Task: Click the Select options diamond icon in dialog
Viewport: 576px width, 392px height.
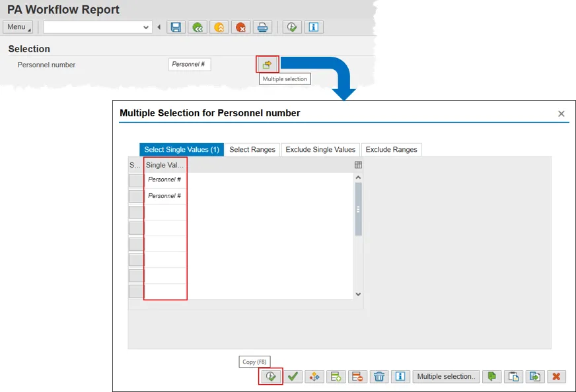Action: tap(314, 376)
